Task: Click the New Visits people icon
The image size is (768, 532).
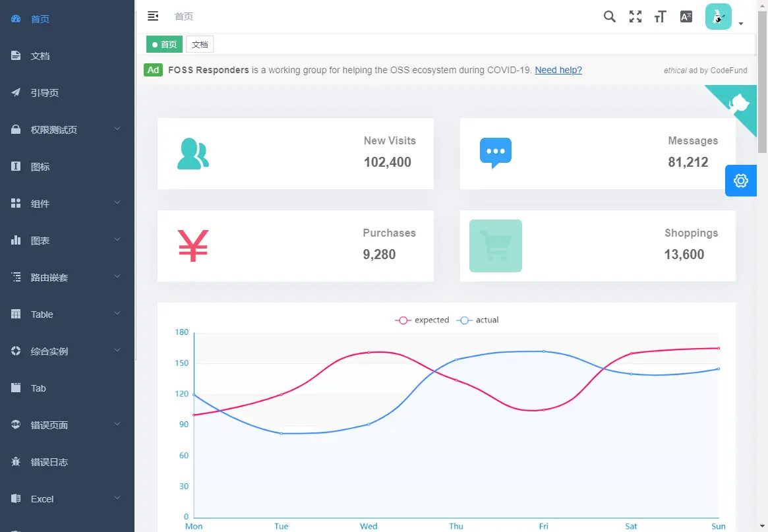Action: (x=193, y=154)
